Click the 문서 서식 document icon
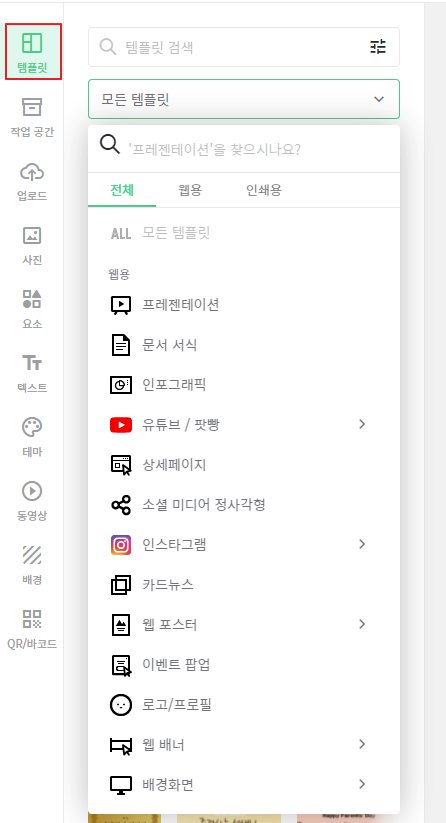The height and width of the screenshot is (823, 446). click(x=121, y=345)
